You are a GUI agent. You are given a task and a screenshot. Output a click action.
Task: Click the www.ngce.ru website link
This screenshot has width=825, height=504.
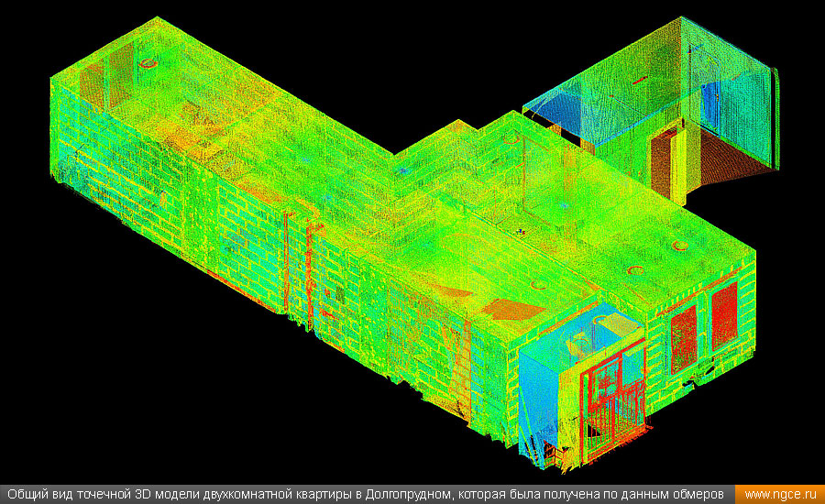coord(780,495)
